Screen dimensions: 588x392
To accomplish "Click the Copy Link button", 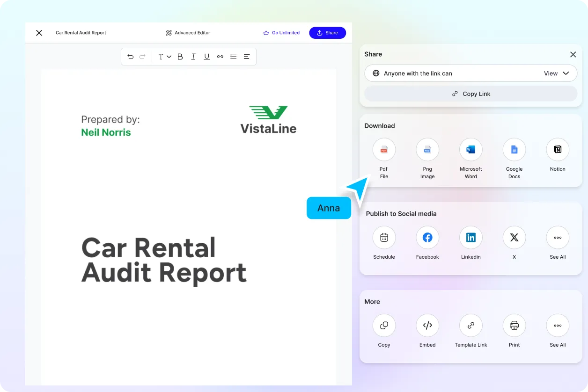I will (x=470, y=94).
